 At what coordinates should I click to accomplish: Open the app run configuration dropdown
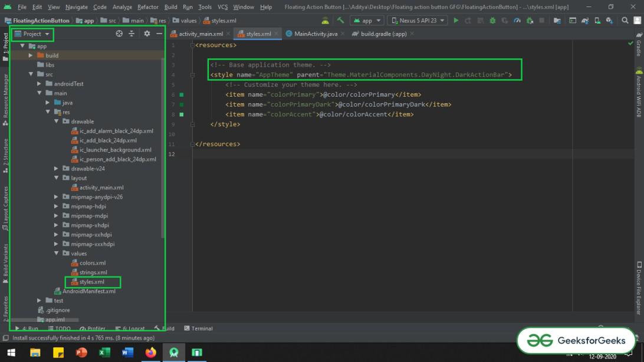[366, 21]
